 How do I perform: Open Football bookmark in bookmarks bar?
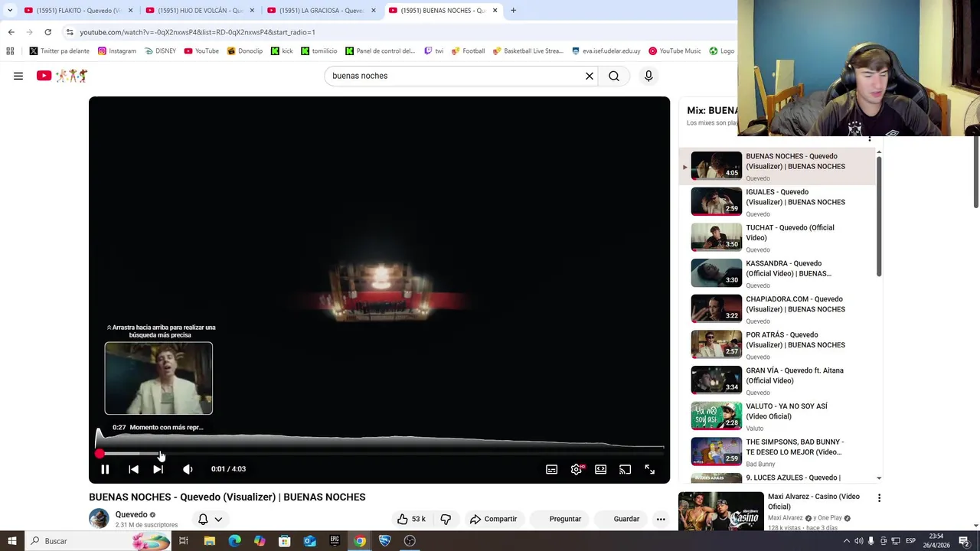[x=468, y=51]
